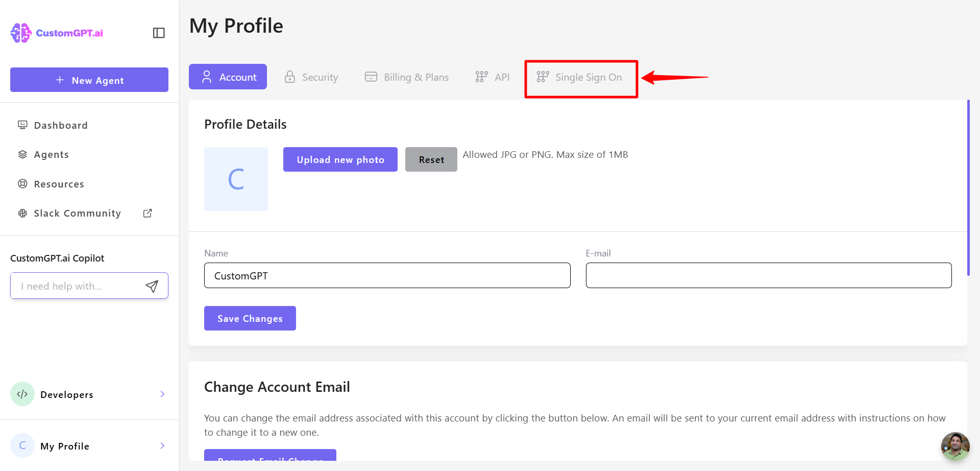Collapse the sidebar with the panel icon

(159, 33)
